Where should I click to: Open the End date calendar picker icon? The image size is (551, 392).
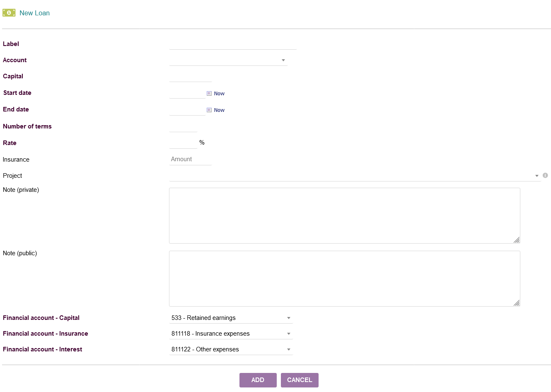pos(209,110)
